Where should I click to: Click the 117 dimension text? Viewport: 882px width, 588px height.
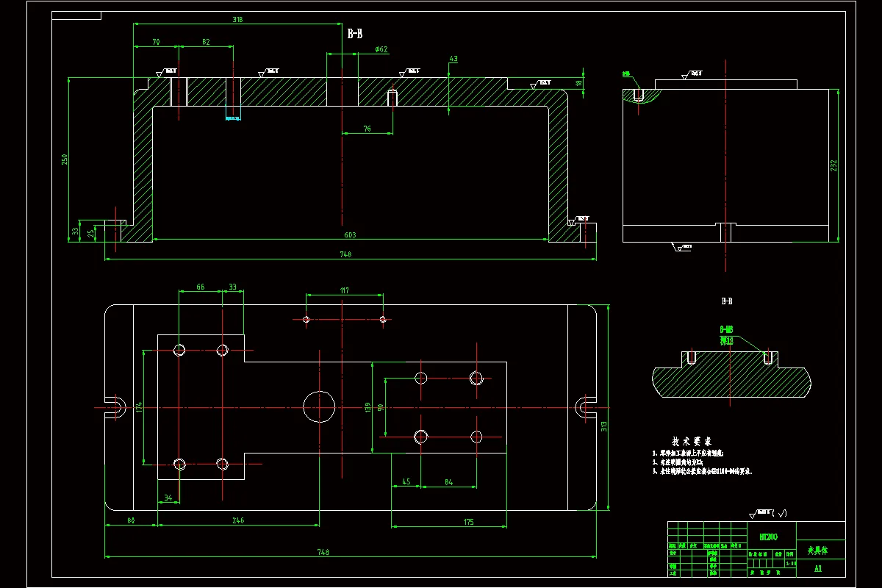pos(344,290)
